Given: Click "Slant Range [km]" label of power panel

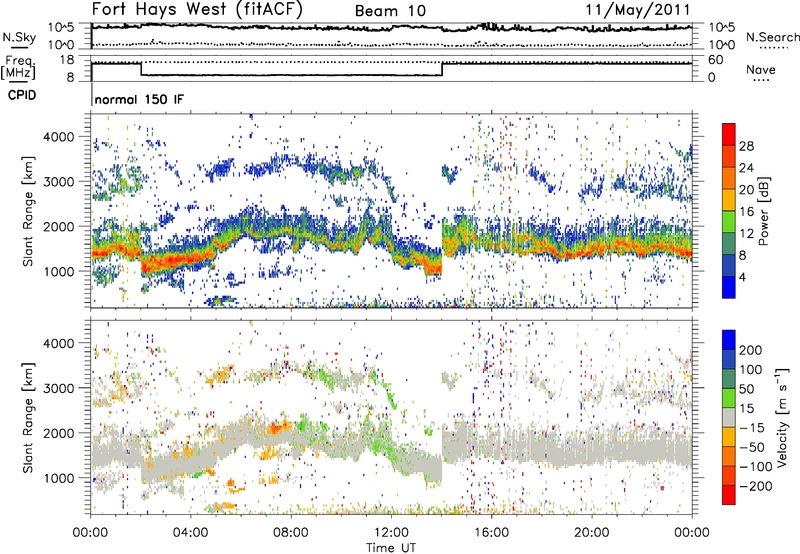Looking at the screenshot, I should (x=28, y=211).
